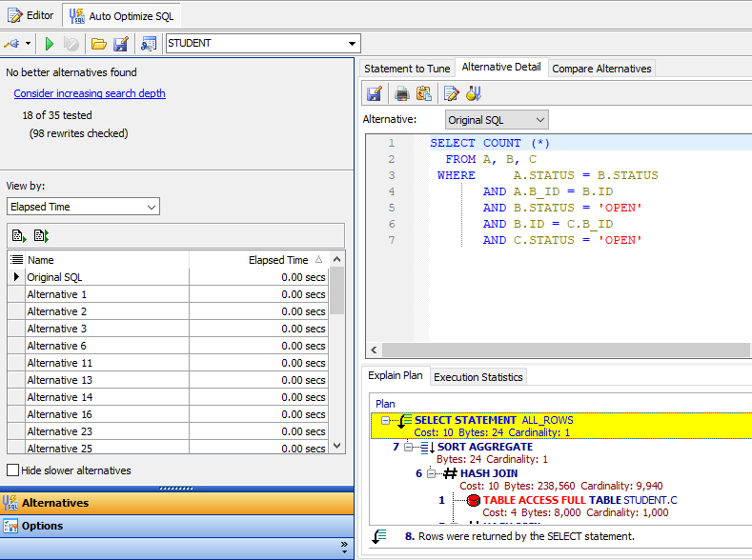The image size is (752, 560).
Task: Click the green Run (play) toolbar icon
Action: coord(49,44)
